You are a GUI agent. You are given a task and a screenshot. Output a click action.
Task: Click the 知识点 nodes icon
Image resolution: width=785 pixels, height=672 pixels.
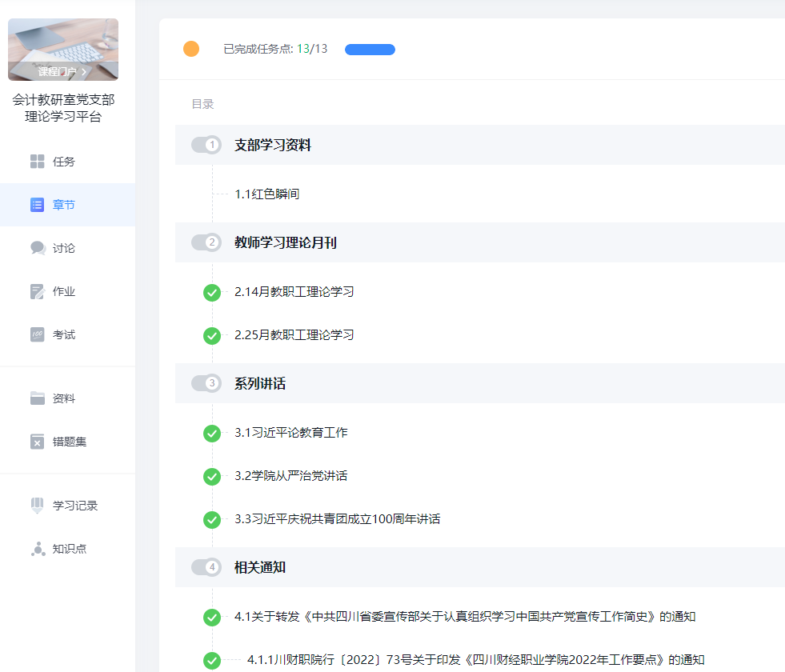38,549
